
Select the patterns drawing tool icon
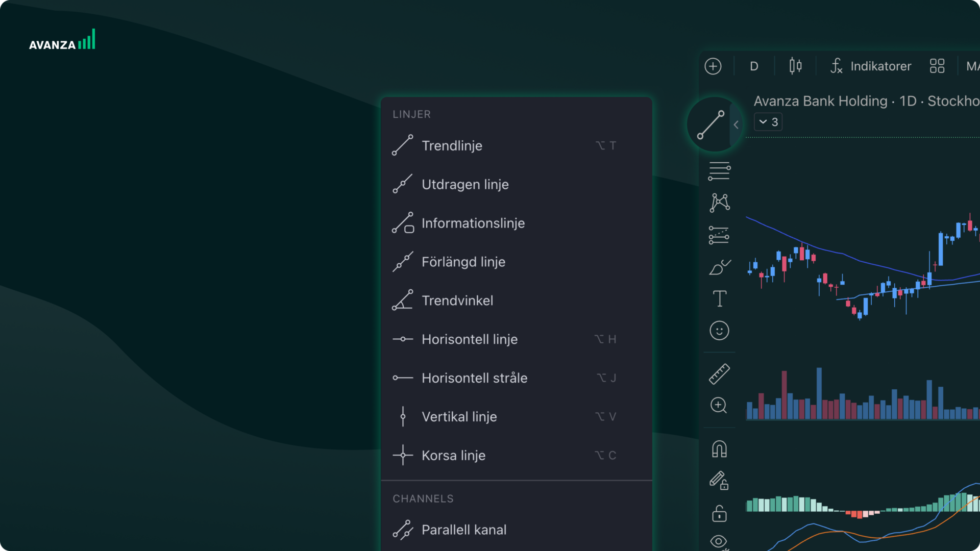(x=719, y=203)
